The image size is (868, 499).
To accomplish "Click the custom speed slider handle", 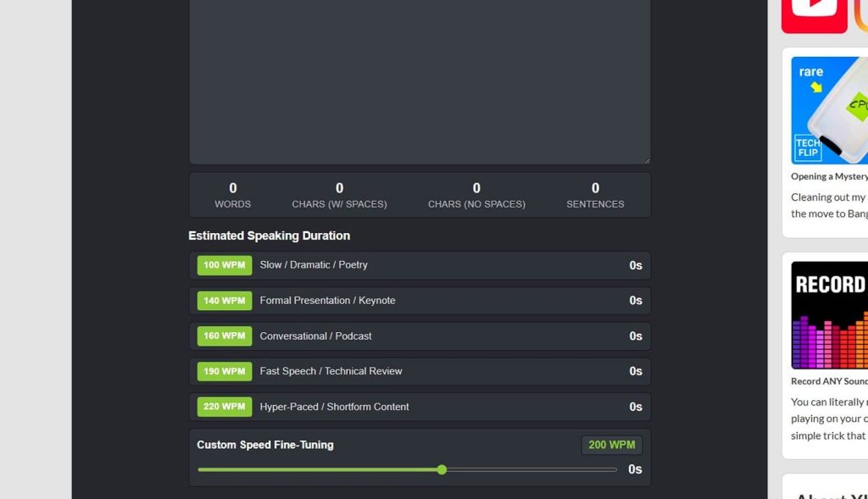I will (441, 469).
